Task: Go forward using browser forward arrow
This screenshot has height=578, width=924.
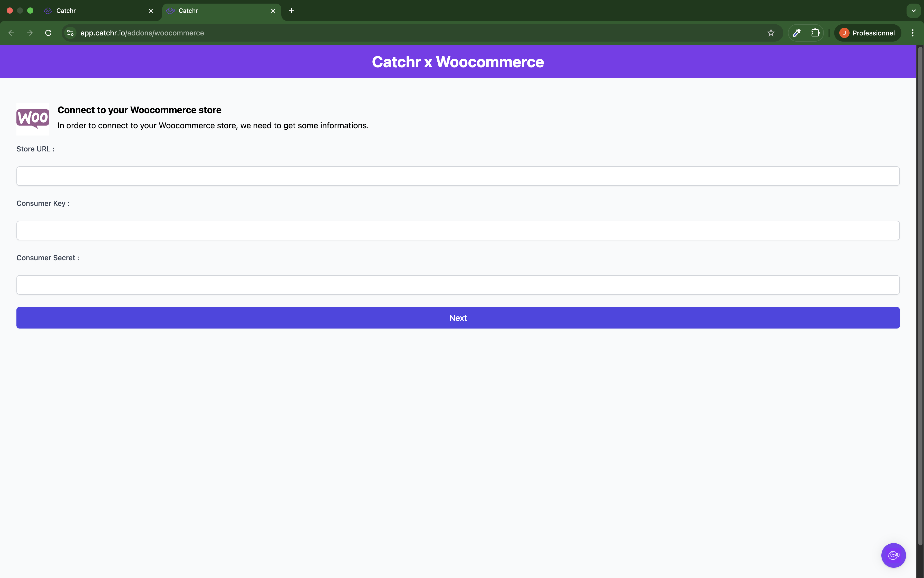Action: [x=30, y=33]
